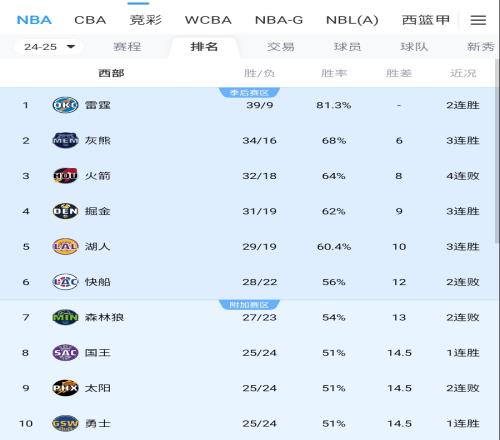Open the hamburger menu icon
500x440 pixels.
click(478, 20)
